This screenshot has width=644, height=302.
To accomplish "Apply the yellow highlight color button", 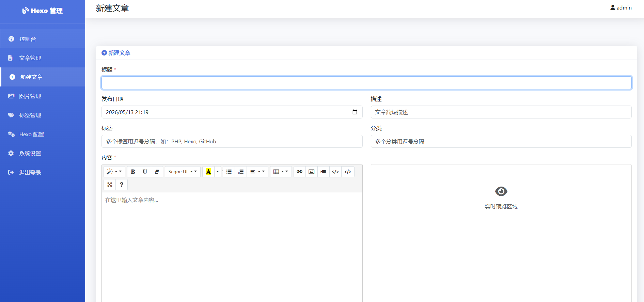I will [208, 172].
